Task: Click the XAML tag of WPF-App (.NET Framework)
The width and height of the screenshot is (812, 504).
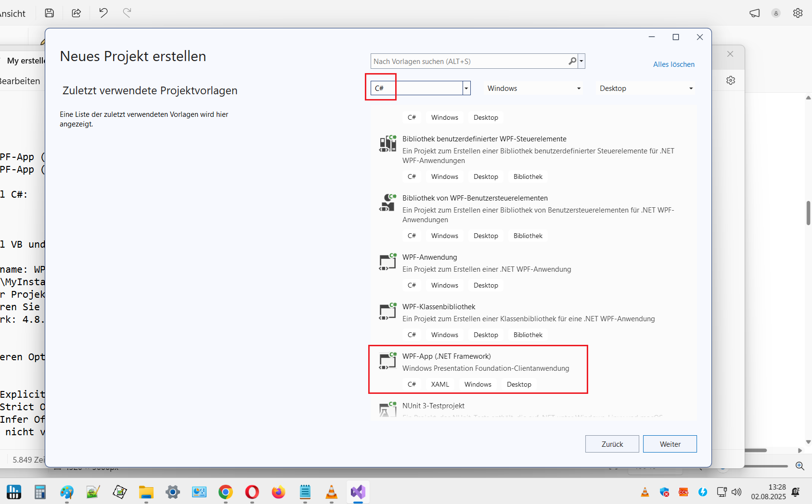Action: click(x=440, y=384)
